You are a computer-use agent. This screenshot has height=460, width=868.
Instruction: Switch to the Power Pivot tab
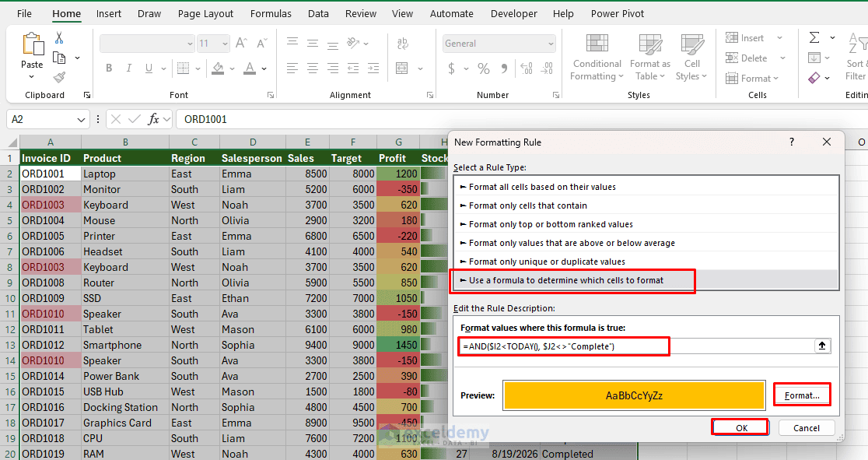(618, 14)
